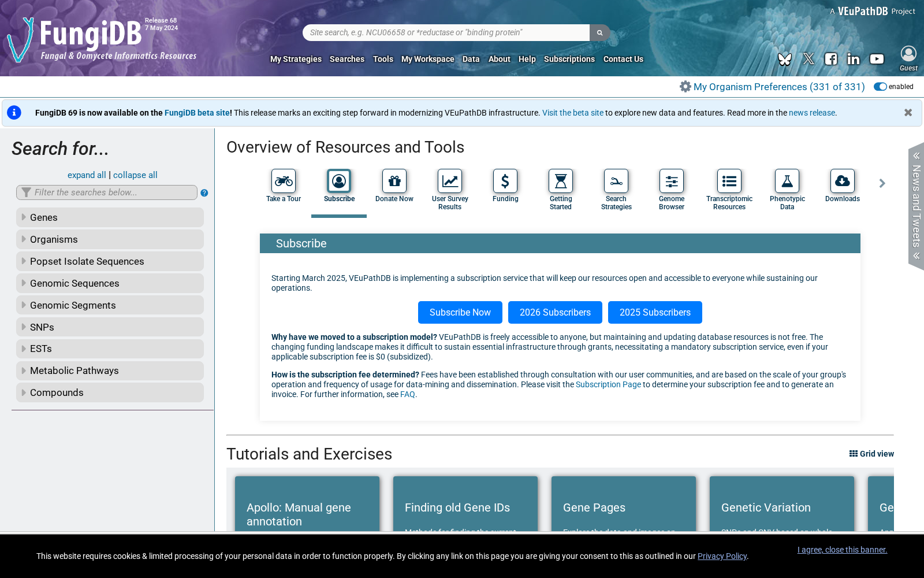Image resolution: width=924 pixels, height=578 pixels.
Task: Show next resources with the right chevron
Action: click(882, 183)
